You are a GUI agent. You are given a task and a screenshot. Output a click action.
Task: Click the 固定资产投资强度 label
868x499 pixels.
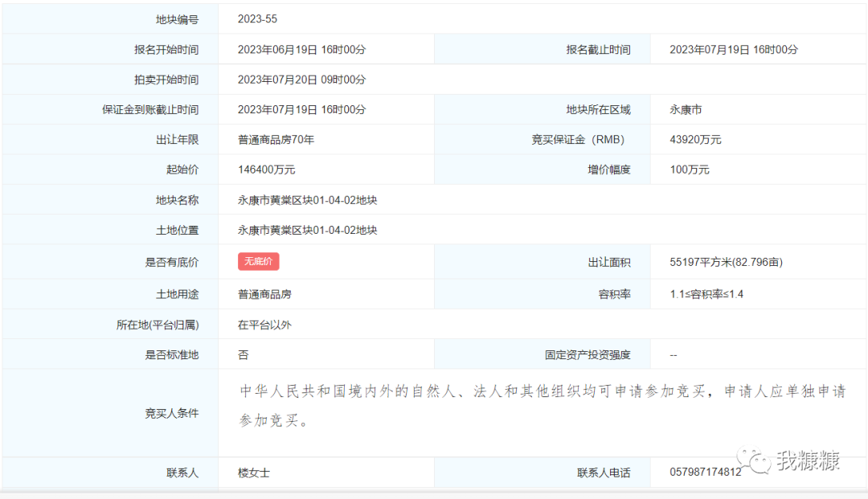tap(587, 354)
